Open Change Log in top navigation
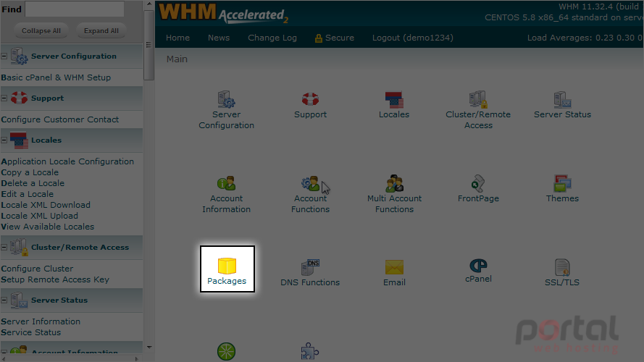This screenshot has width=644, height=362. 272,38
